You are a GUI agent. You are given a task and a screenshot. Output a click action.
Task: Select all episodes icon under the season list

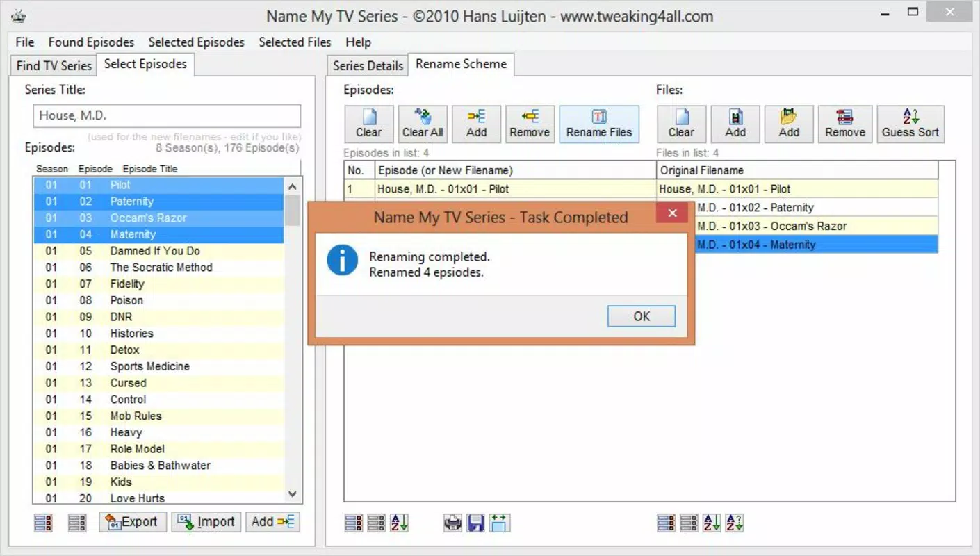pos(43,523)
